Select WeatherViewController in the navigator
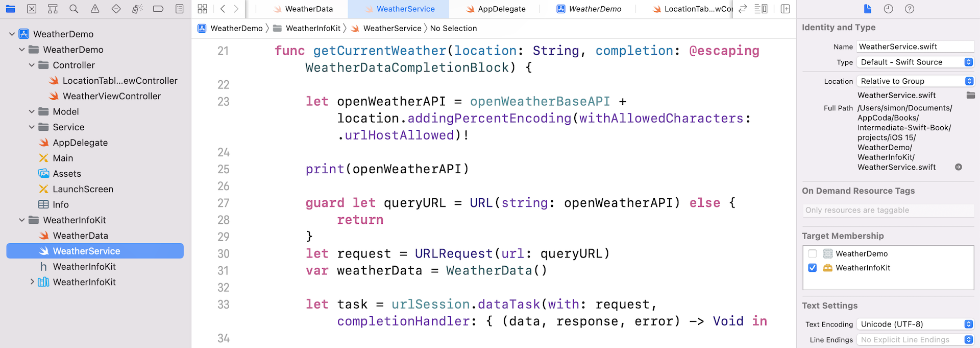 (111, 96)
